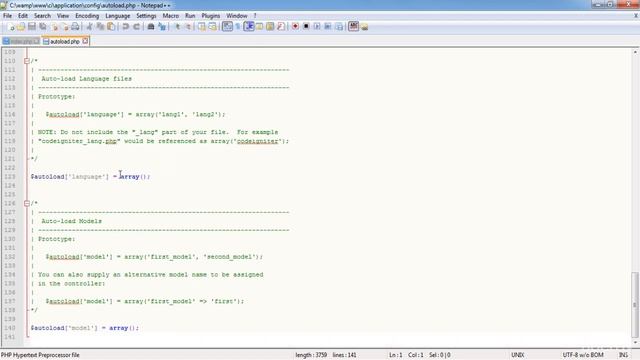Image resolution: width=640 pixels, height=360 pixels.
Task: Click the scrollbar down arrow
Action: [x=635, y=342]
